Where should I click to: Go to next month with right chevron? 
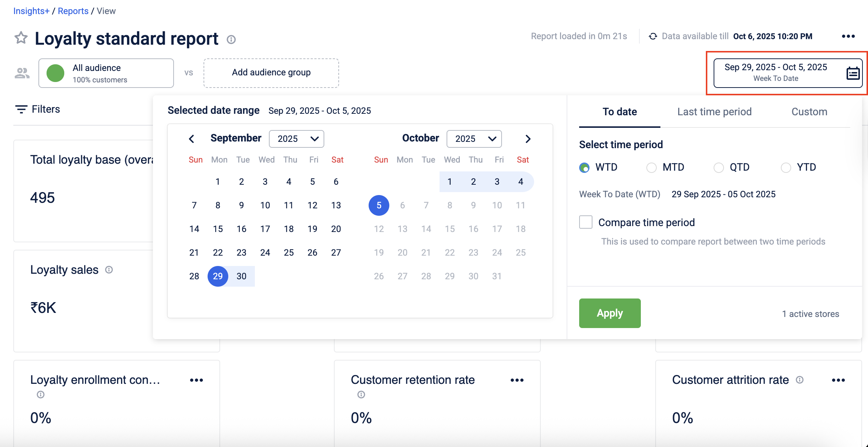coord(528,139)
